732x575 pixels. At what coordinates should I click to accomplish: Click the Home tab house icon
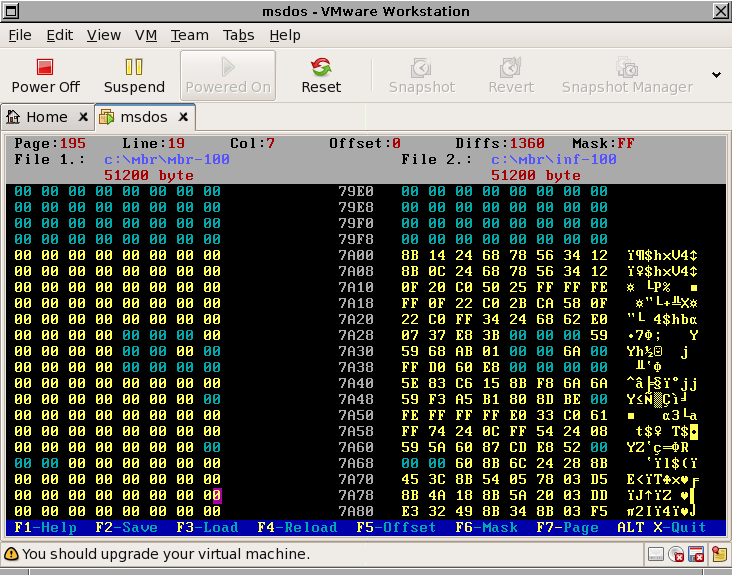pyautogui.click(x=13, y=117)
